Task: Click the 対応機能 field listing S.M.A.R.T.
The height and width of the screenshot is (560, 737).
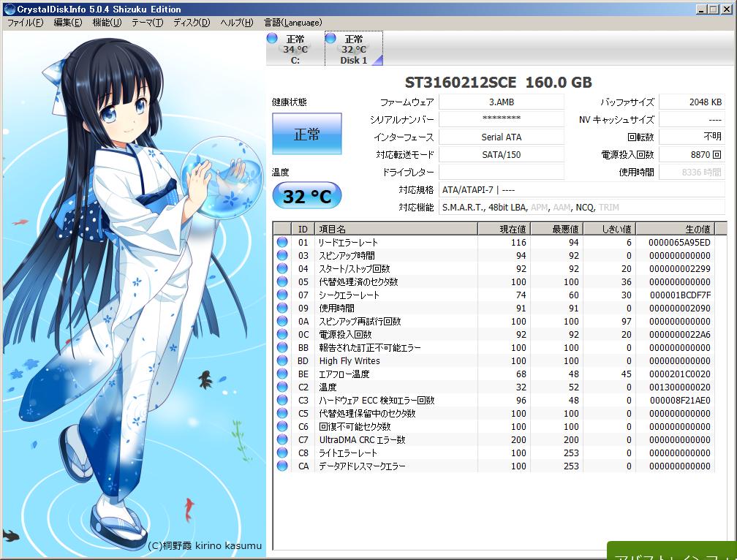Action: click(x=582, y=207)
